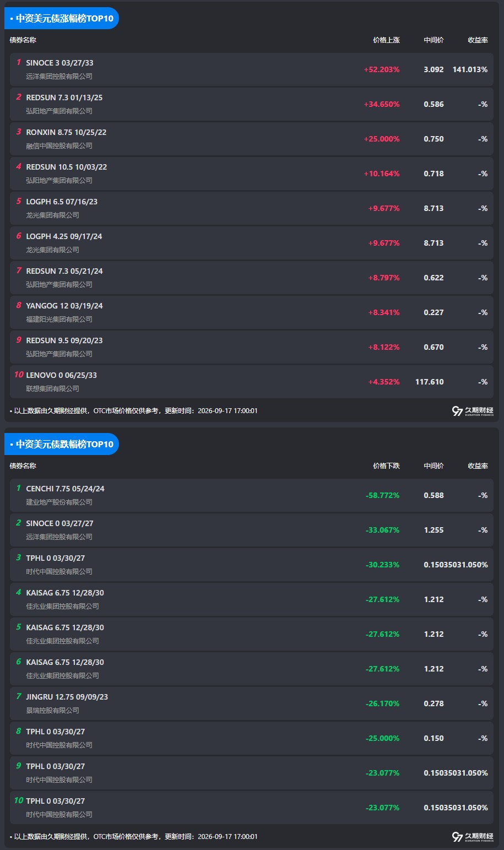
Task: Click the +8.797% price change
Action: (384, 278)
